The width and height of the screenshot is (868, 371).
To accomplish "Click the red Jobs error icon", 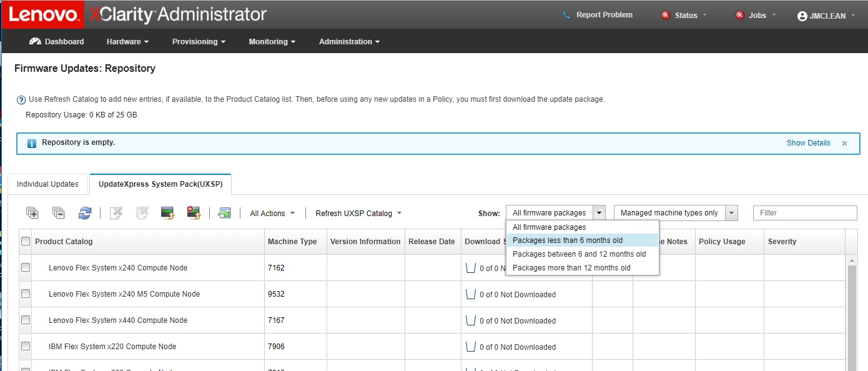I will click(x=740, y=15).
